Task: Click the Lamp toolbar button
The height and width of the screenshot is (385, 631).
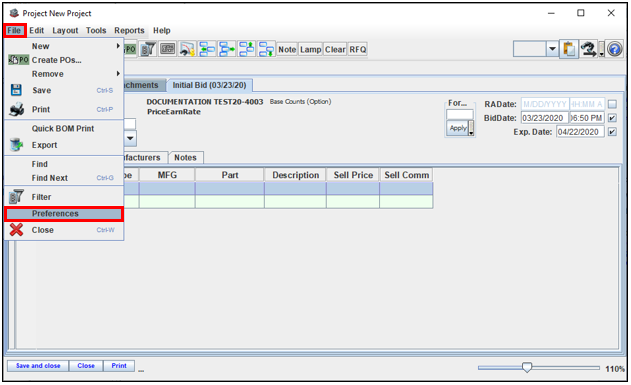Action: pos(310,49)
